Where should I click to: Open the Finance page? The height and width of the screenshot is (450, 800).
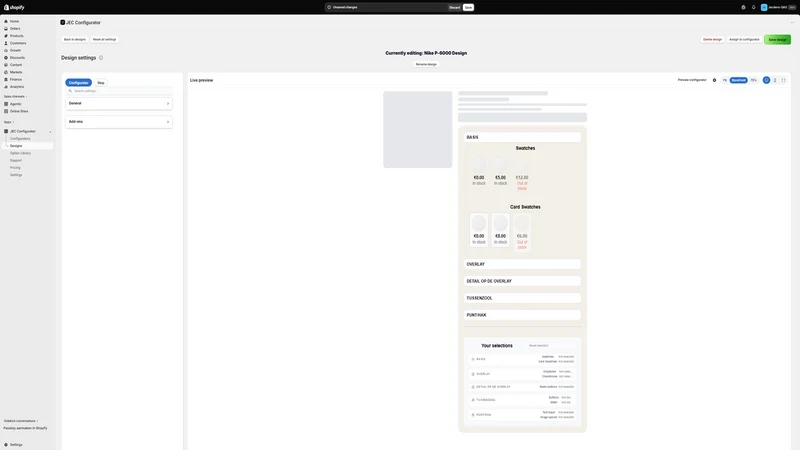pos(16,79)
